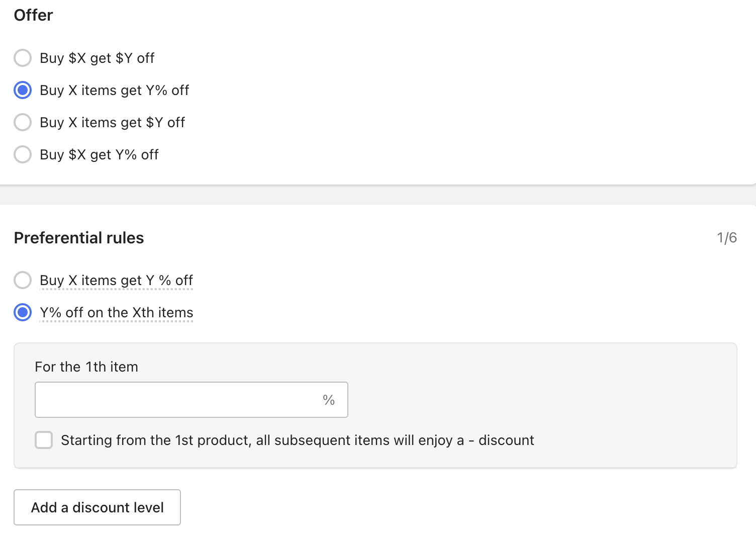Click the "Buy X items get $Y off" label text
756x537 pixels.
[x=112, y=122]
